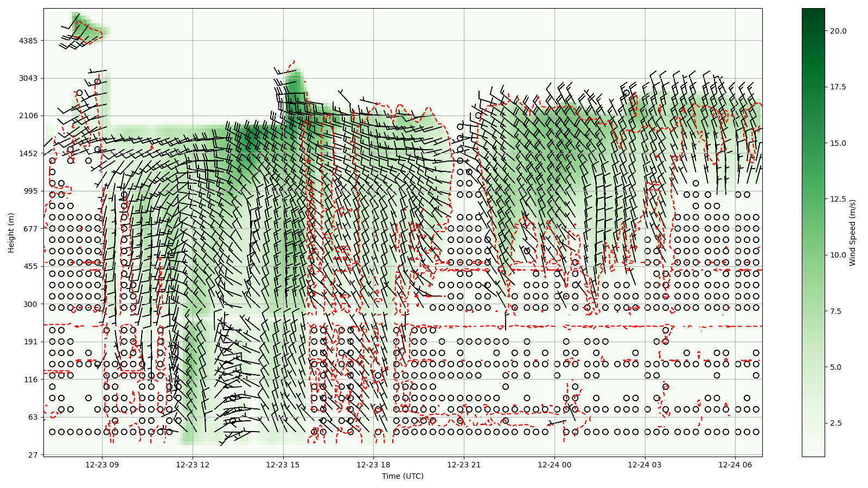Select the 12-24 03 time tick label
The image size is (868, 488).
(645, 465)
